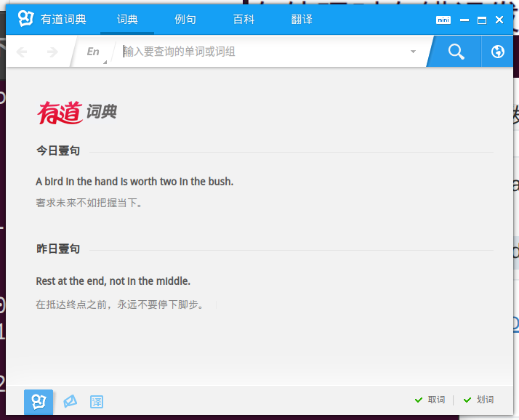519x420 pixels.
Task: Maximize the Youdao dictionary window
Action: [x=482, y=20]
